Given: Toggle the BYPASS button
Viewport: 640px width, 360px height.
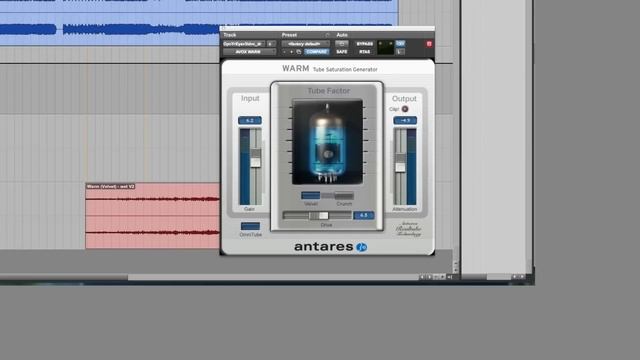Looking at the screenshot, I should 364,44.
